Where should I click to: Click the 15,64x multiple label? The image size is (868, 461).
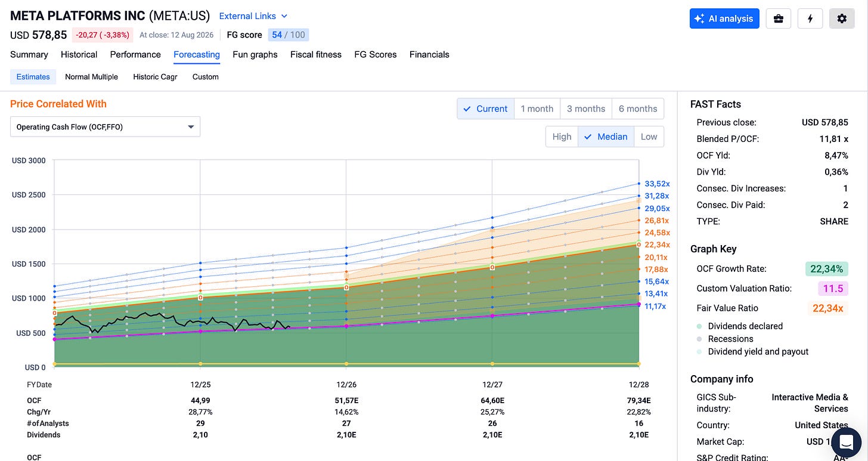click(x=657, y=281)
